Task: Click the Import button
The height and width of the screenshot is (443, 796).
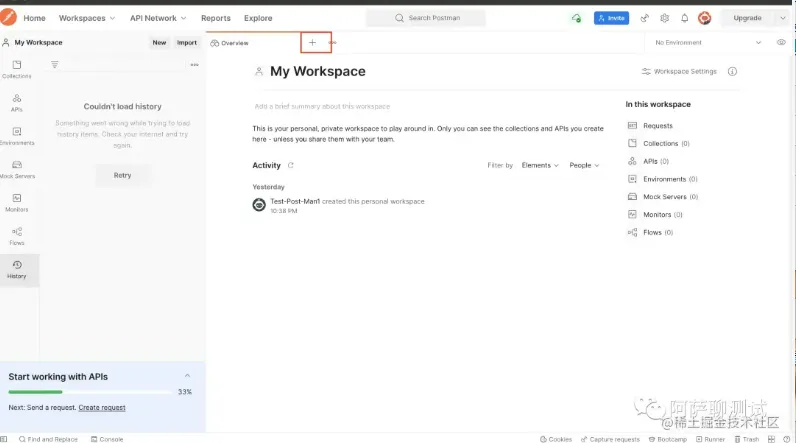Action: coord(187,43)
